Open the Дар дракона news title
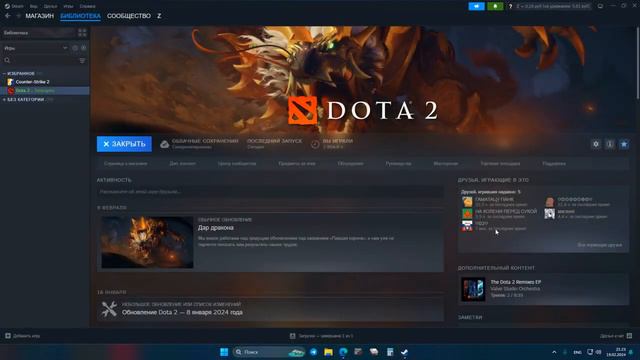This screenshot has height=360, width=640. pyautogui.click(x=216, y=228)
